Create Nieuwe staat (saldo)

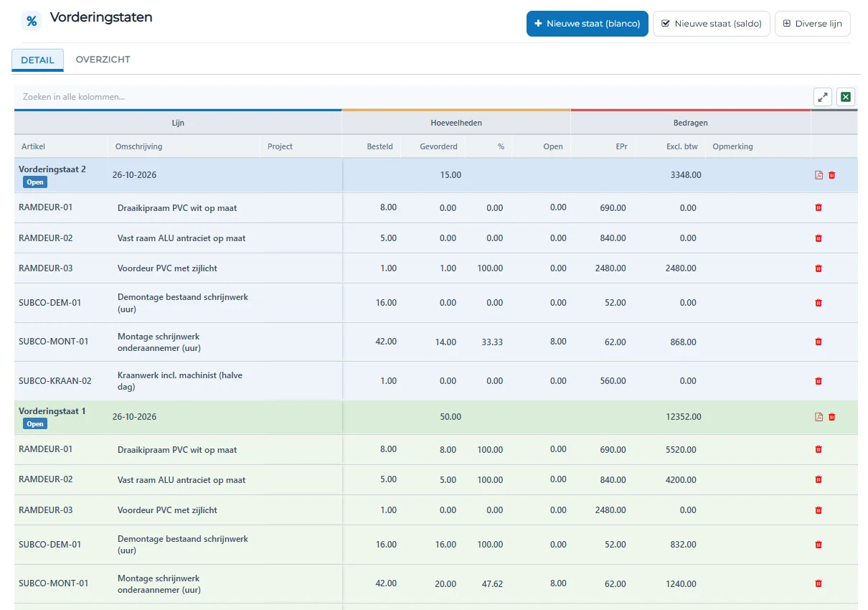tap(712, 24)
